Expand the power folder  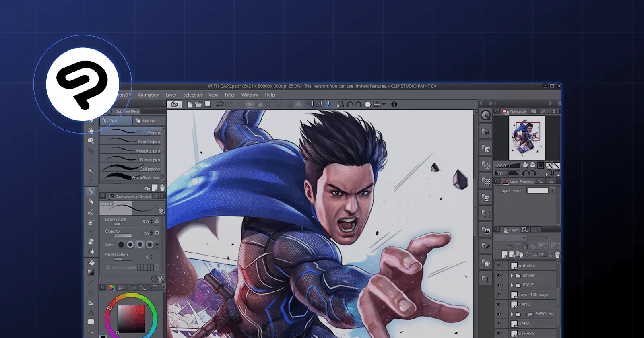[512, 276]
